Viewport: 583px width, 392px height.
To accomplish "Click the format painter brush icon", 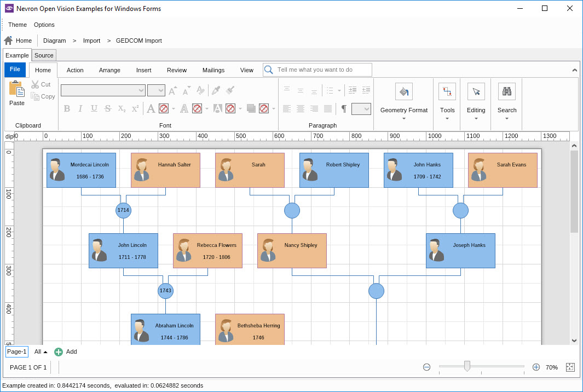I will point(230,90).
